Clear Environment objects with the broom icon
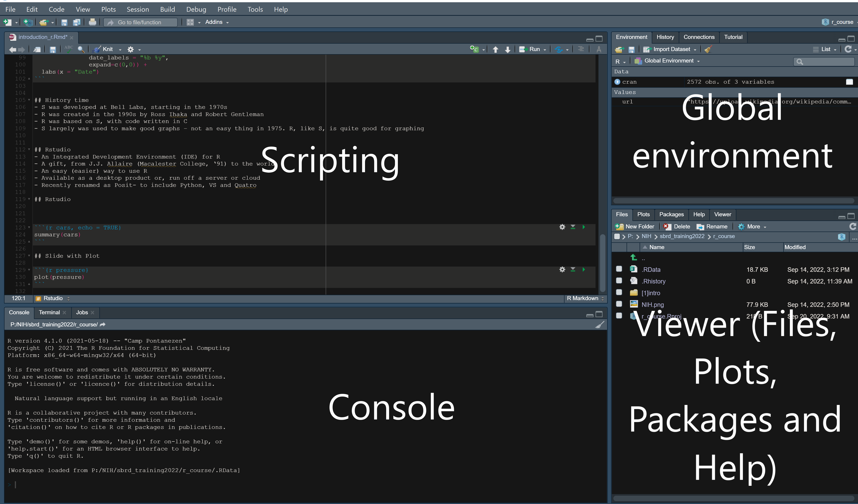 tap(708, 49)
